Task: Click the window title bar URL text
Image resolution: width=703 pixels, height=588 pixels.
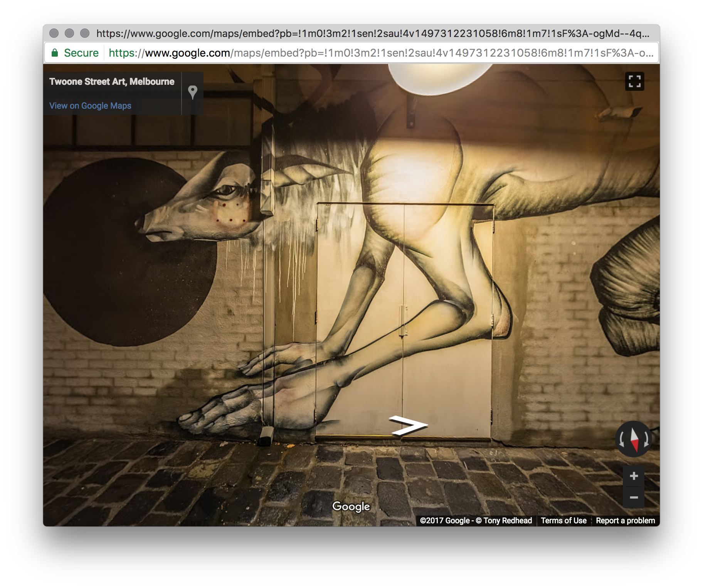Action: [x=373, y=34]
